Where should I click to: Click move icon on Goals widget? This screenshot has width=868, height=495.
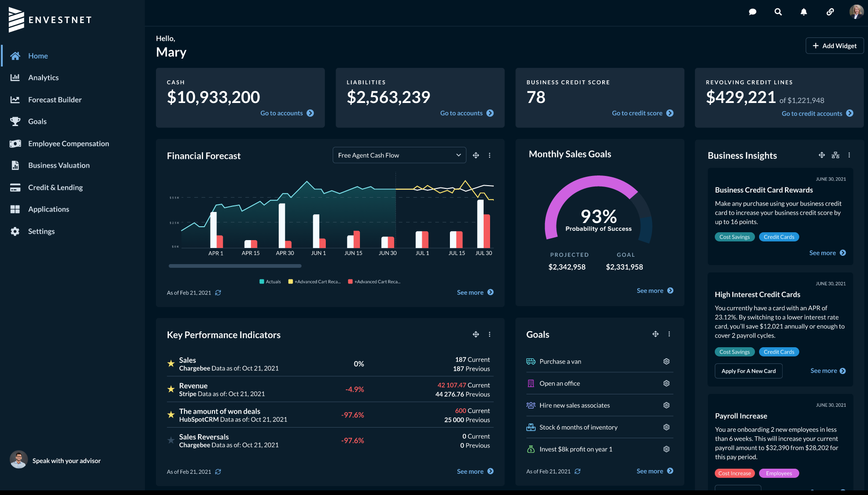click(655, 334)
